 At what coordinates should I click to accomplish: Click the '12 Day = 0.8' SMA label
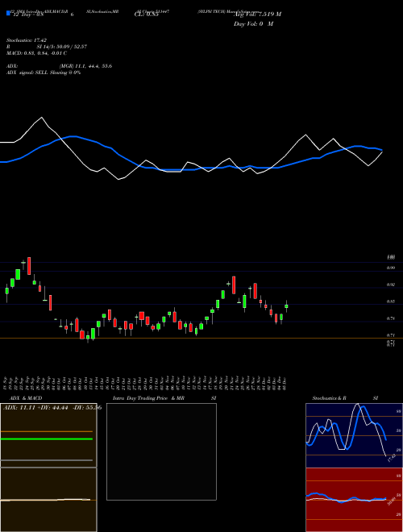[28, 15]
